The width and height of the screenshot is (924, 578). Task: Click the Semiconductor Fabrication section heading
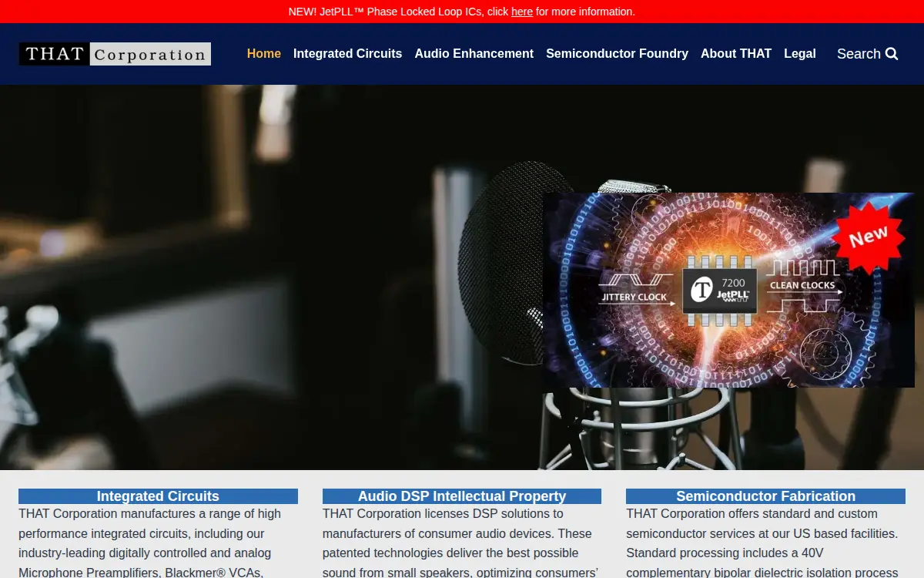click(x=765, y=496)
